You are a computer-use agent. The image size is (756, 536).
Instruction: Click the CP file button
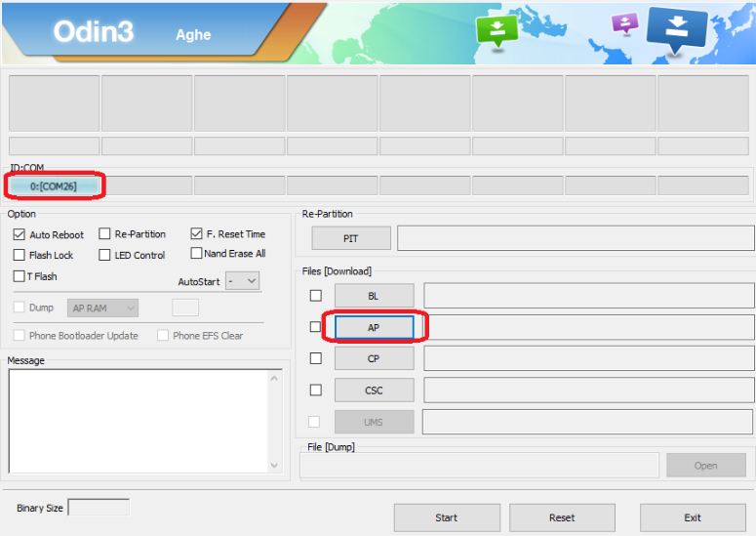[x=375, y=359]
